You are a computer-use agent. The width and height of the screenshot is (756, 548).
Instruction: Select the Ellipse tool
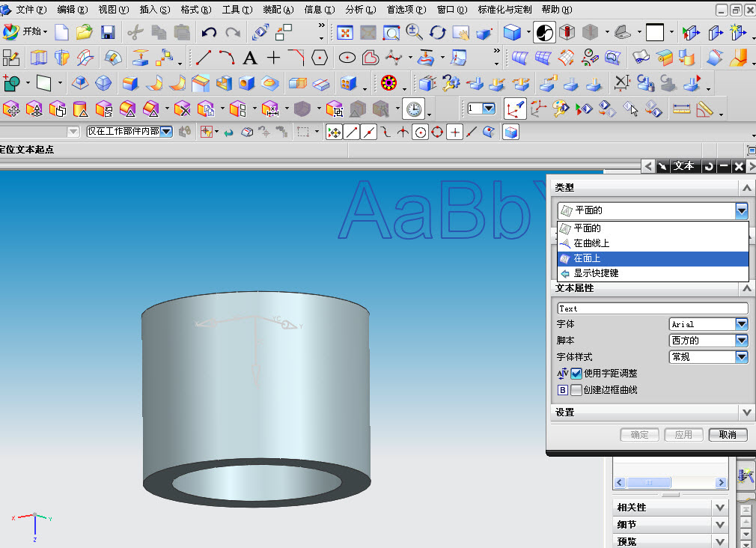coord(347,58)
